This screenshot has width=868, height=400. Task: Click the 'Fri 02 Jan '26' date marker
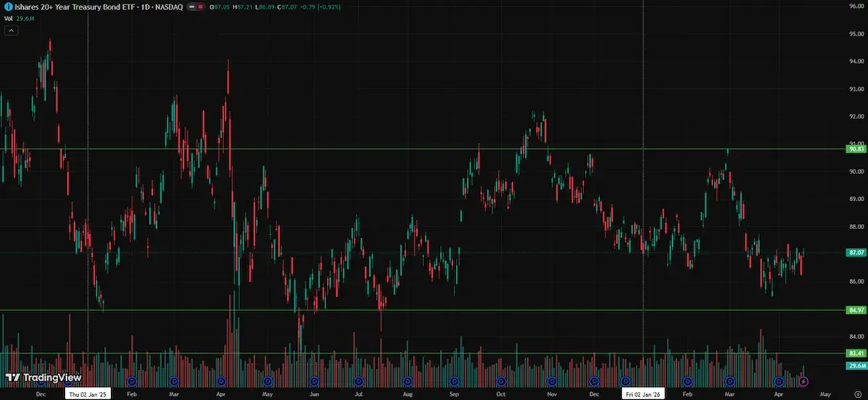coord(644,394)
